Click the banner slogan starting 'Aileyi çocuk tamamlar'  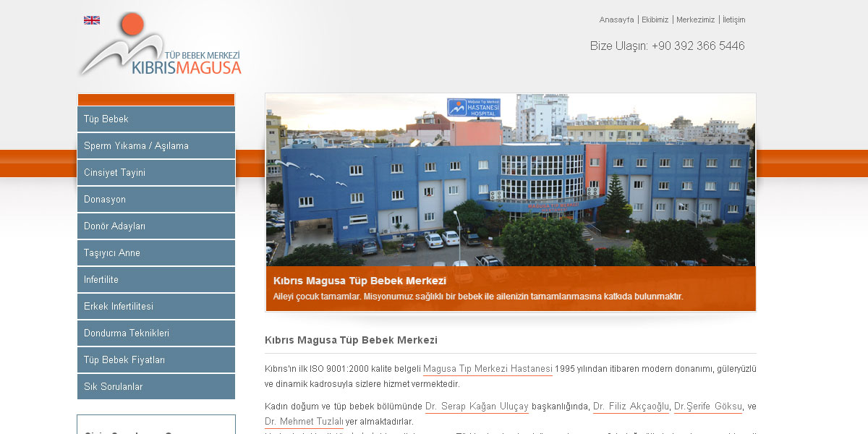(478, 297)
